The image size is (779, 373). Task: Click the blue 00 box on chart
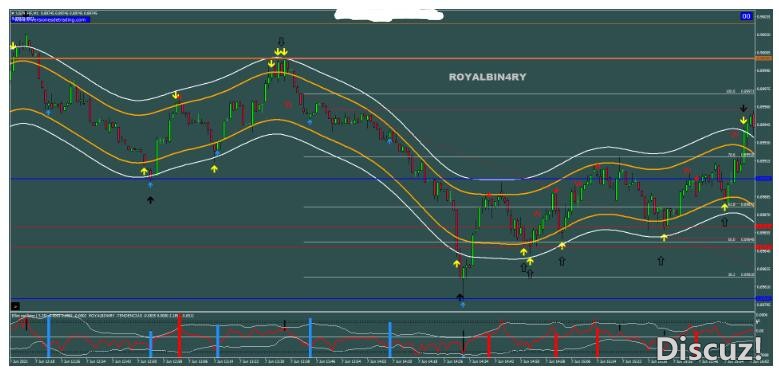pyautogui.click(x=746, y=16)
